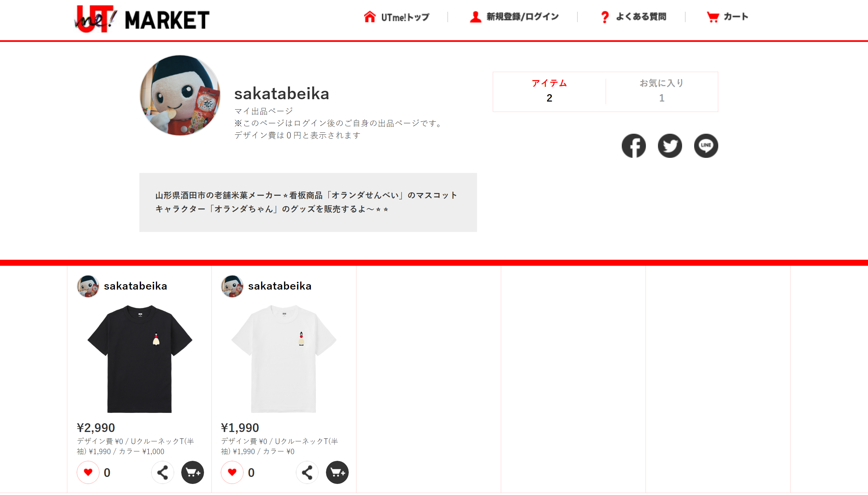Open the white T-shirt product image
The width and height of the screenshot is (868, 495).
284,358
